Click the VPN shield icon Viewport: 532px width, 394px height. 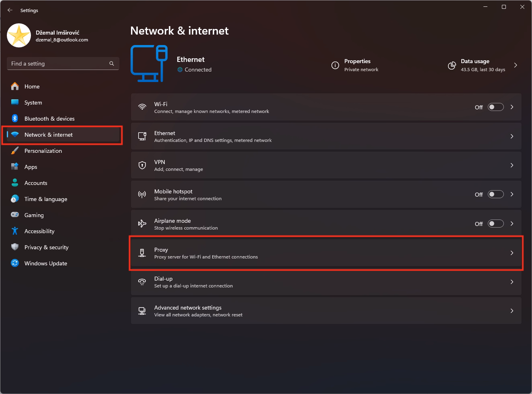tap(142, 165)
